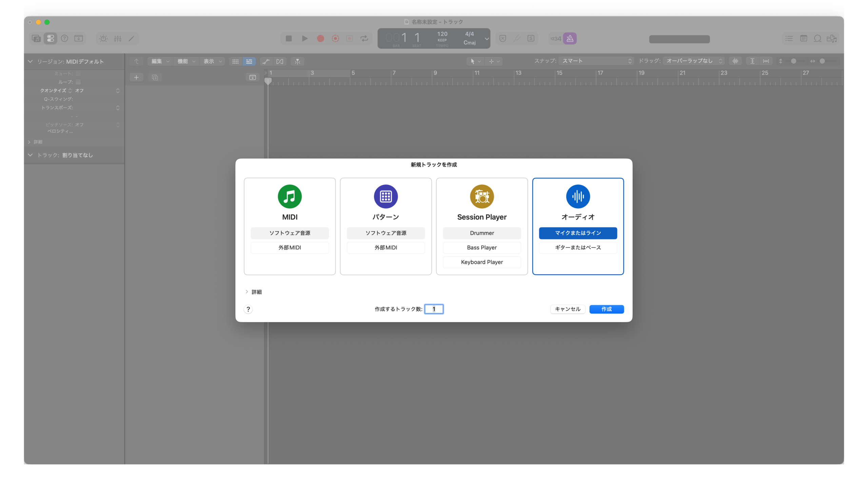The image size is (868, 496).
Task: Click the purple Pattern grid icon
Action: [x=386, y=196]
